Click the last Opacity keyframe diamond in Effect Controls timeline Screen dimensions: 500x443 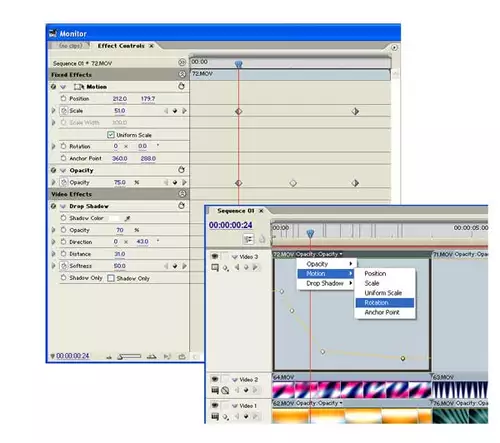pyautogui.click(x=355, y=183)
